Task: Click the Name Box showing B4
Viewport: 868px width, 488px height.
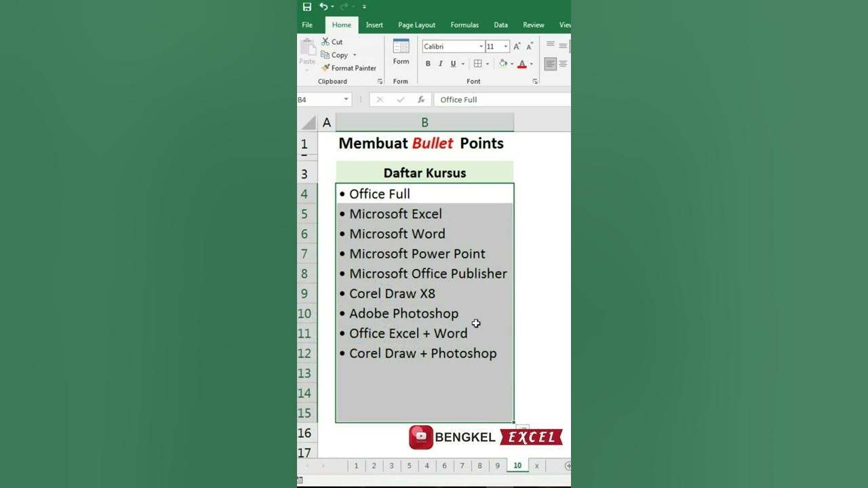Action: click(x=319, y=100)
